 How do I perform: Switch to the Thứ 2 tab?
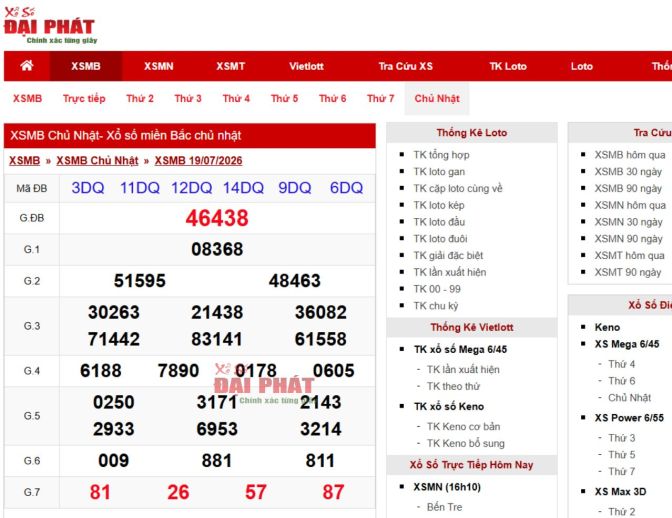click(140, 99)
